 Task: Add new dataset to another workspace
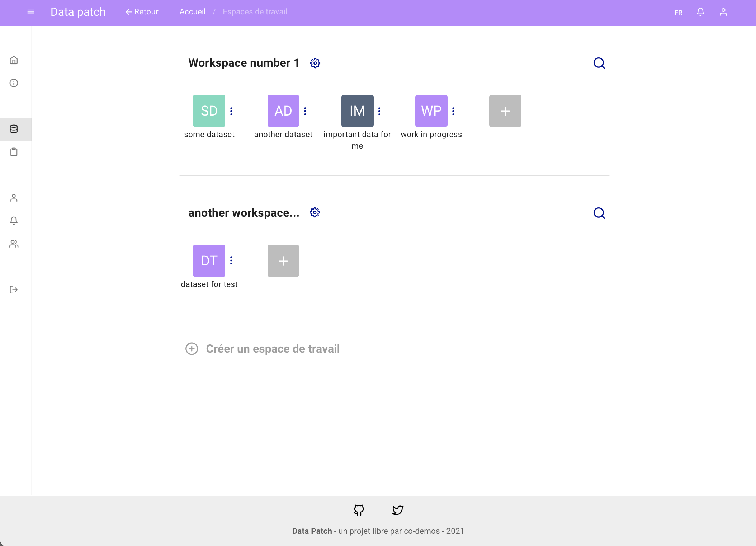283,261
